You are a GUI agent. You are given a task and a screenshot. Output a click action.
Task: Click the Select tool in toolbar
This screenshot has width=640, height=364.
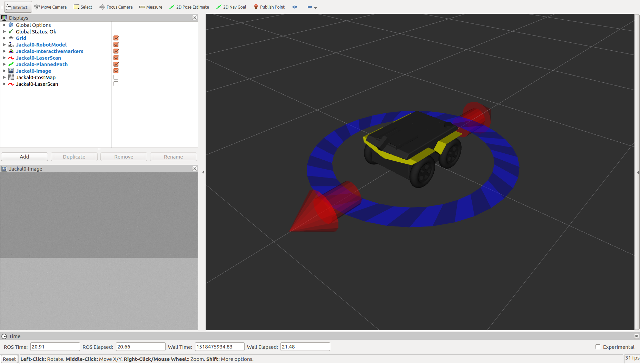[83, 7]
